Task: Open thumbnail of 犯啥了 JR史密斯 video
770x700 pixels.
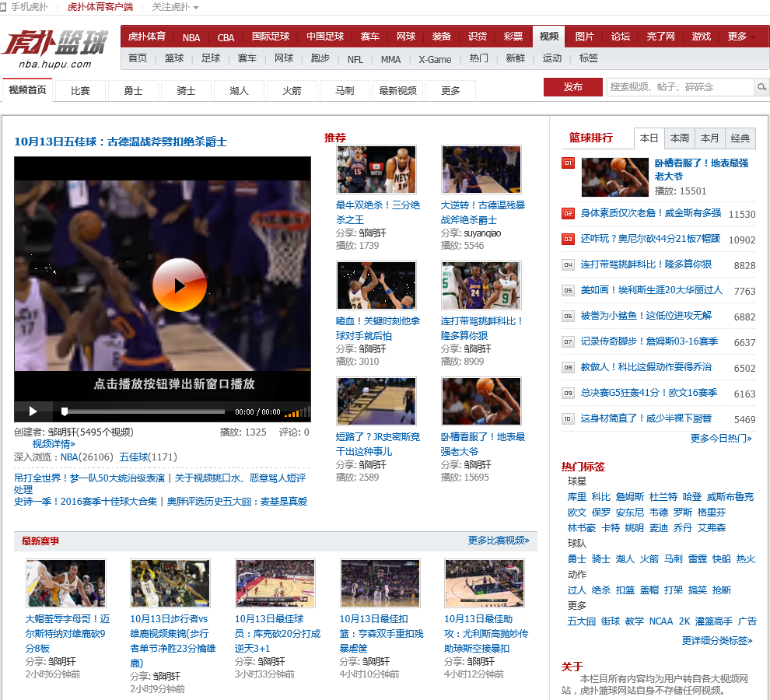Action: click(376, 401)
